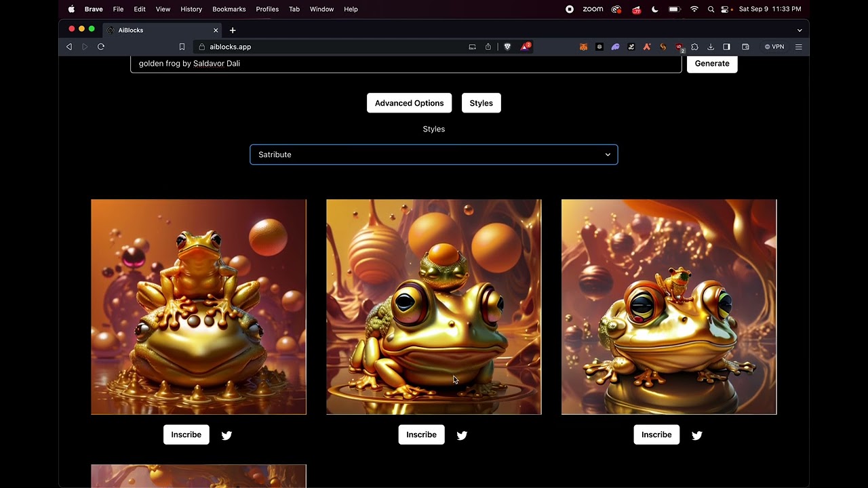
Task: Open the Brave Wallet icon
Action: click(745, 47)
